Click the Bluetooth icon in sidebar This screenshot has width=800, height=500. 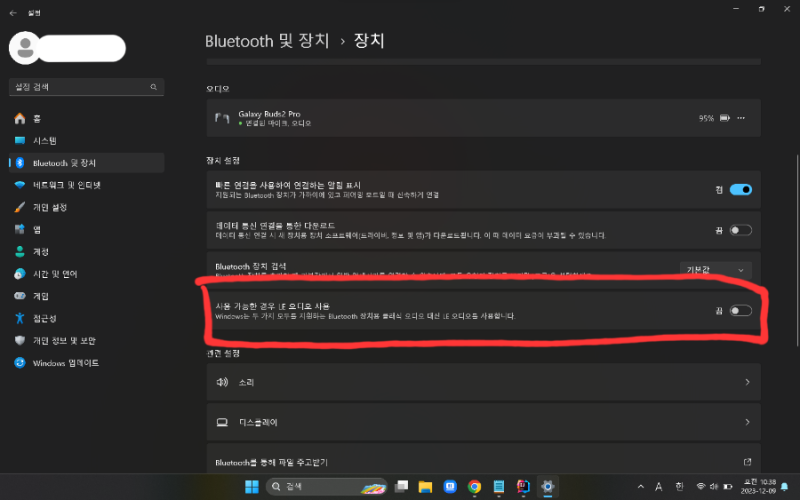[20, 163]
